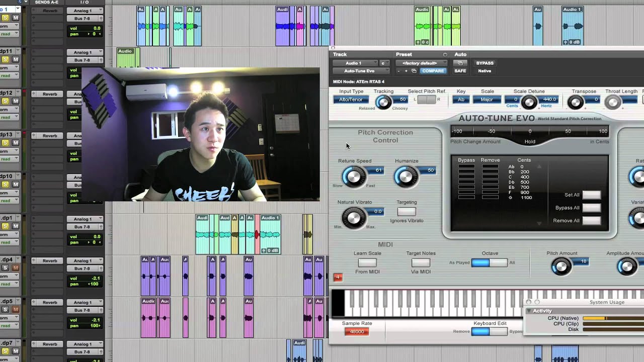Click the plugin automation enable icon under Auto
The image size is (644, 362).
click(460, 63)
